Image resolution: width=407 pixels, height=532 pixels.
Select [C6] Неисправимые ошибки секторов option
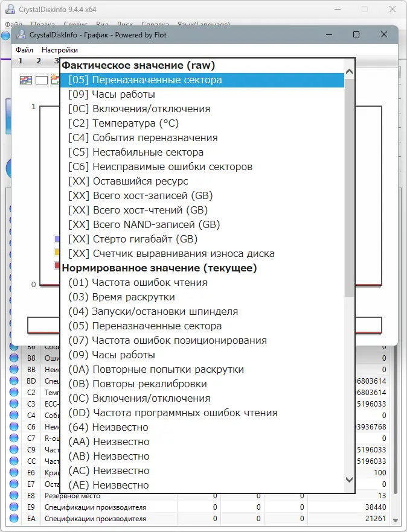point(202,166)
